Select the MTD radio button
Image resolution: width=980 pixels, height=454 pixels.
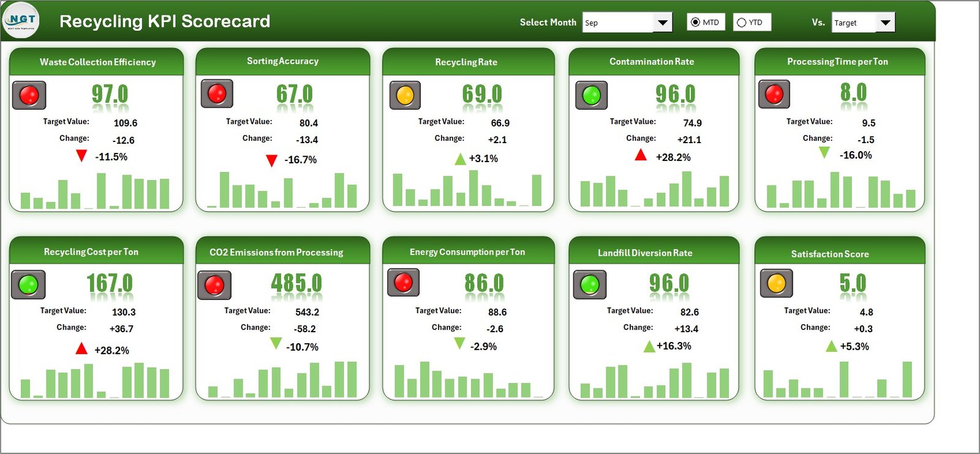pyautogui.click(x=696, y=23)
